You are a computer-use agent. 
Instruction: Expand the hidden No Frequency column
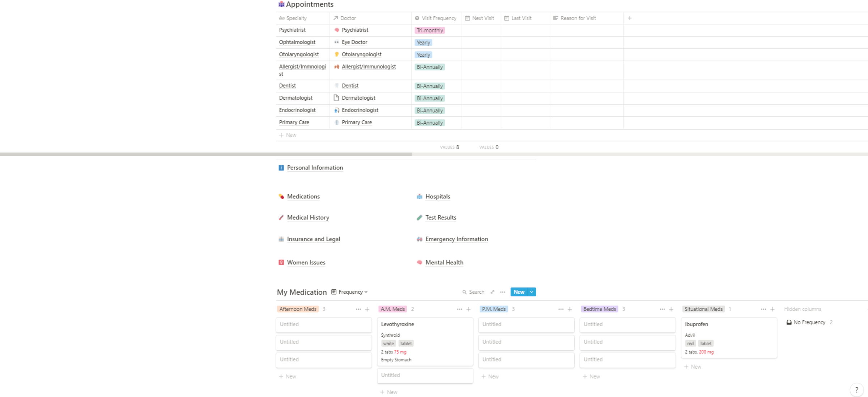[x=809, y=322]
